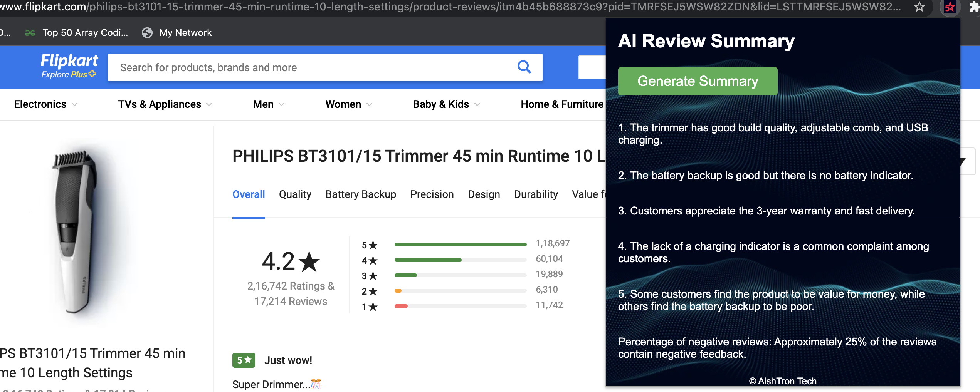Click the 11,742 one-star count
980x392 pixels.
click(549, 305)
